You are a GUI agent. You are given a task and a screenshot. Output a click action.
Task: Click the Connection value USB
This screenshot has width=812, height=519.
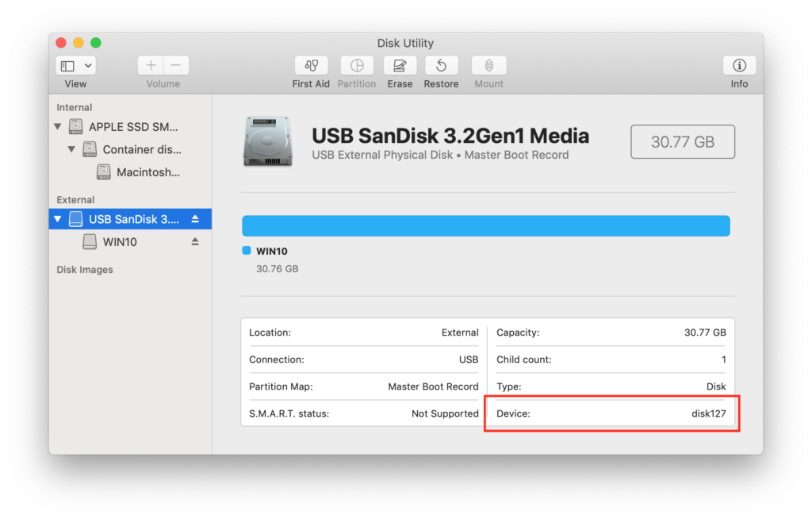(469, 359)
